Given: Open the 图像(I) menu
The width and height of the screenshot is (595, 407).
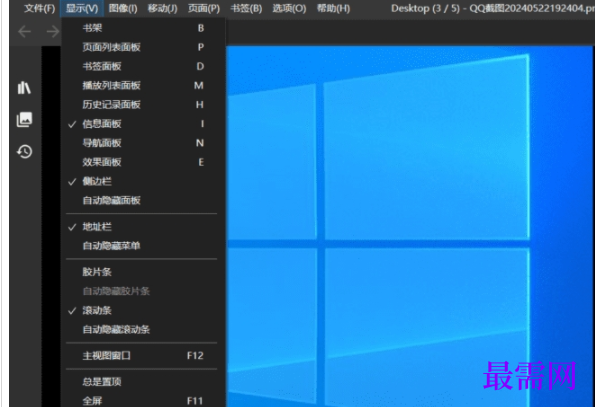Looking at the screenshot, I should 123,8.
